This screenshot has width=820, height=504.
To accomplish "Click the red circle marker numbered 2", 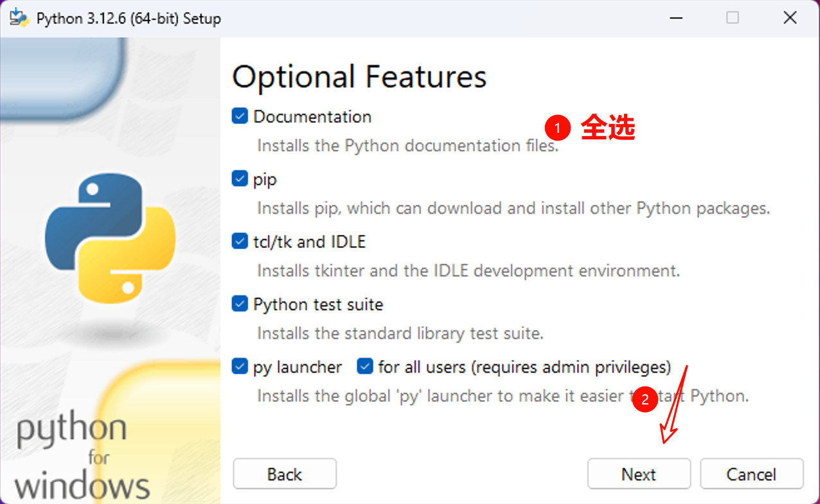I will tap(645, 401).
